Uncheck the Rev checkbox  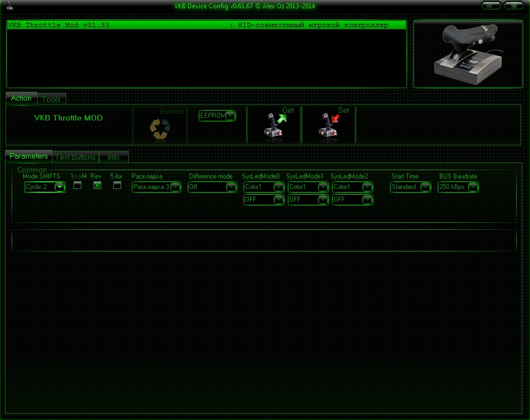point(97,185)
